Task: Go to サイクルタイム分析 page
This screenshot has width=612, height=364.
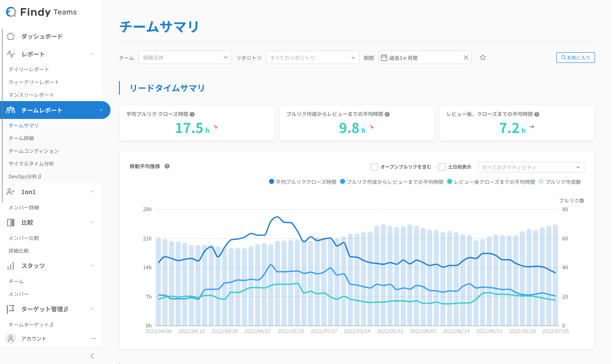Action: [x=31, y=164]
